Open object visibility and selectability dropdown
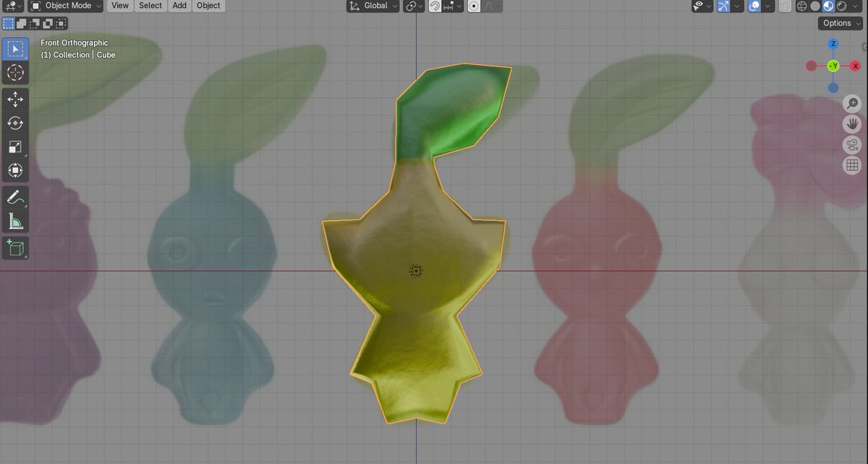The width and height of the screenshot is (868, 464). click(x=702, y=6)
